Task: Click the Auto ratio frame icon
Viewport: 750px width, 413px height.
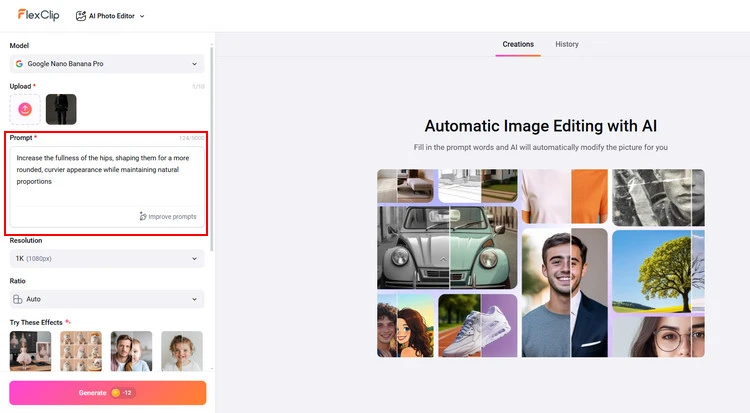Action: click(x=19, y=299)
